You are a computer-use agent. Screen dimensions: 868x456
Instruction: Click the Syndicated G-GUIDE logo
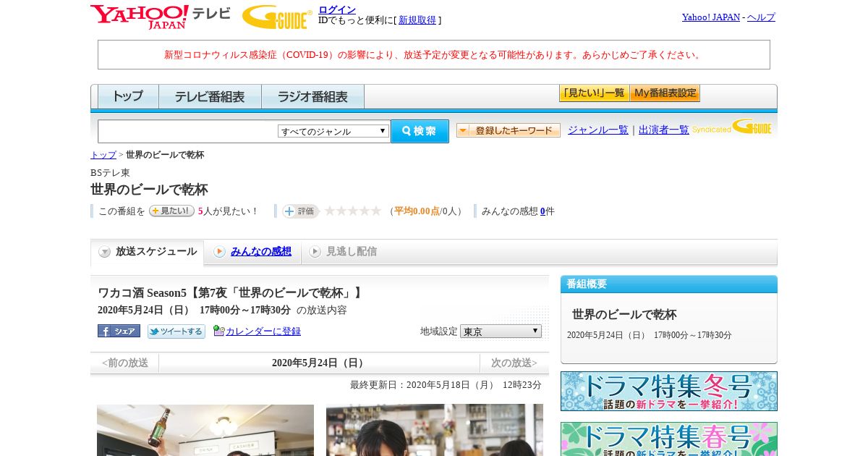[731, 127]
